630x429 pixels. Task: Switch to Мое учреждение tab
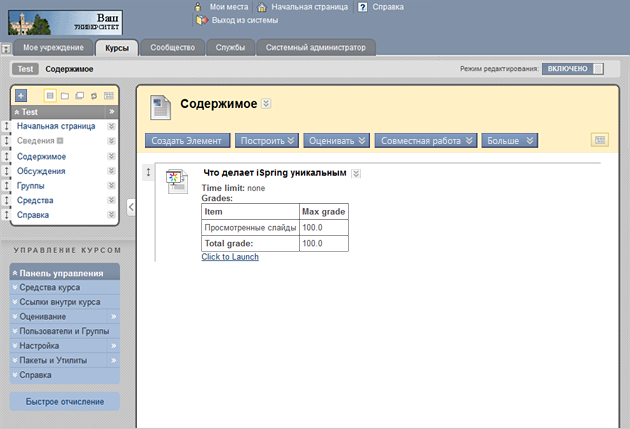point(53,47)
